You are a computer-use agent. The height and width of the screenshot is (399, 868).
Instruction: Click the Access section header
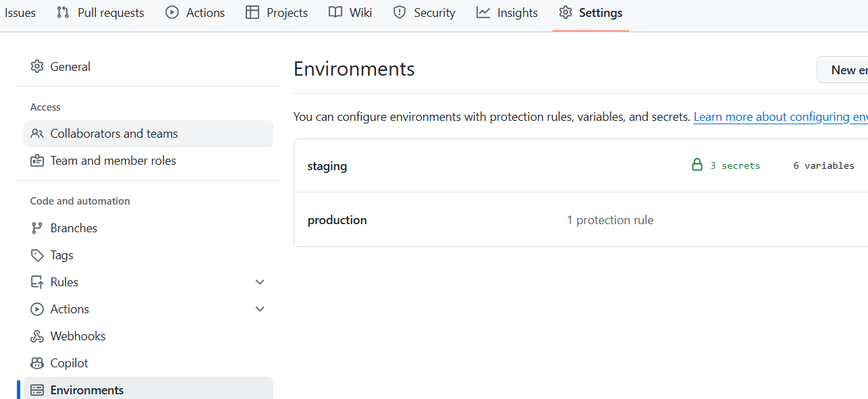(45, 107)
